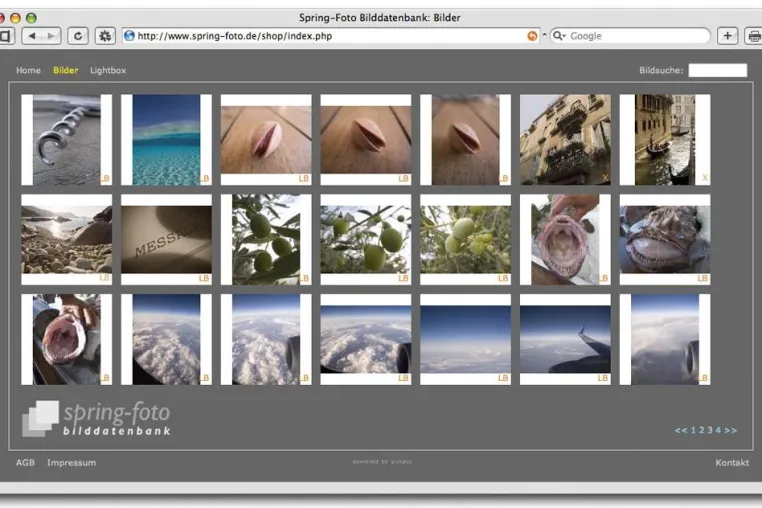Open the Home menu item
The width and height of the screenshot is (762, 508).
coord(28,70)
